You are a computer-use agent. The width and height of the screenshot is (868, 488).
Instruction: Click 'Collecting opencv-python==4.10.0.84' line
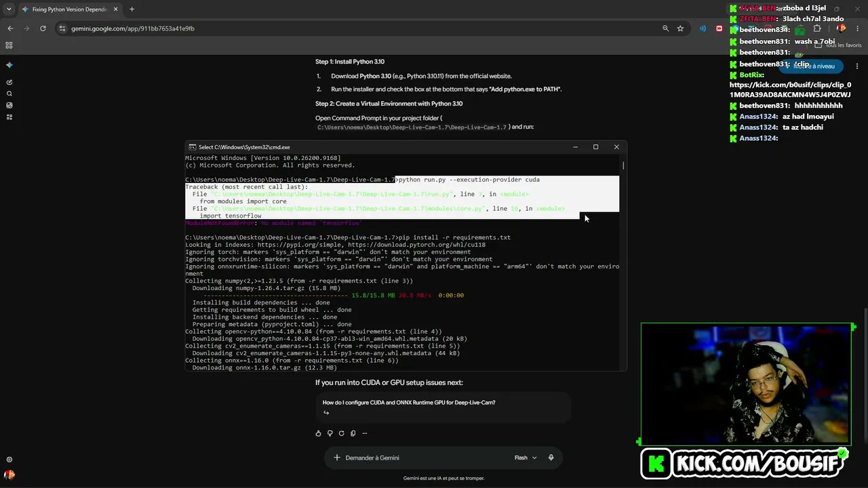click(313, 331)
